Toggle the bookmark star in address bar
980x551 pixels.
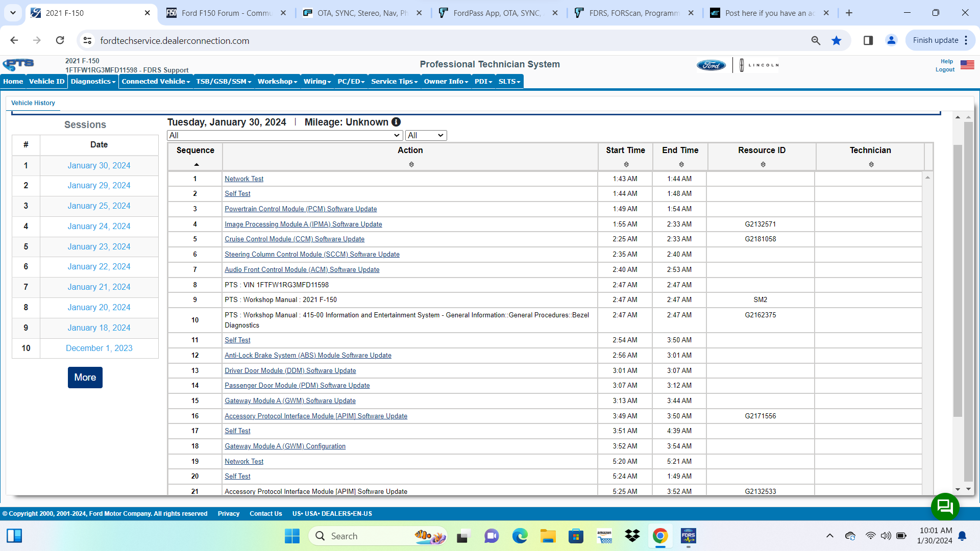click(x=837, y=40)
